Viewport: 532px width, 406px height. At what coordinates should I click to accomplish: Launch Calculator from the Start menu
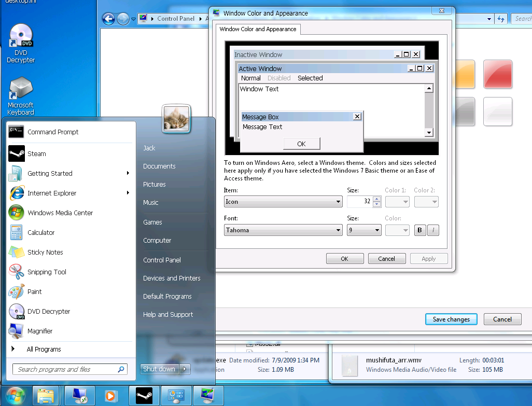pos(40,233)
